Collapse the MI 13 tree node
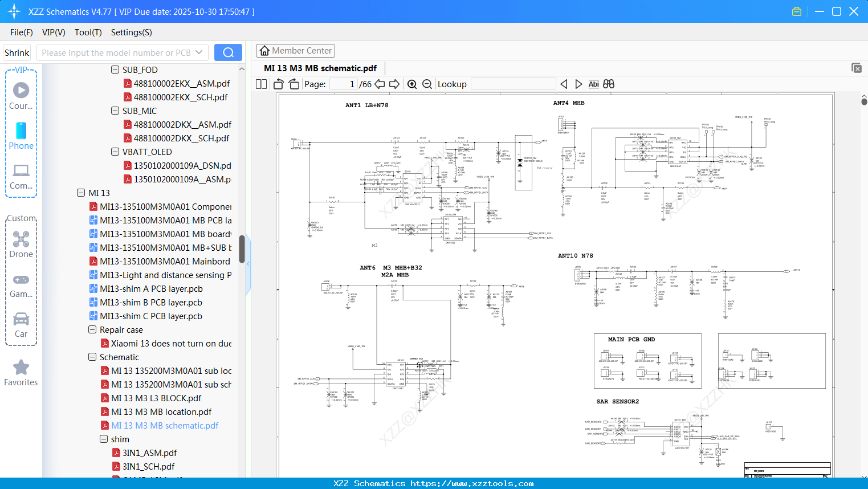The height and width of the screenshot is (489, 868). coord(81,193)
